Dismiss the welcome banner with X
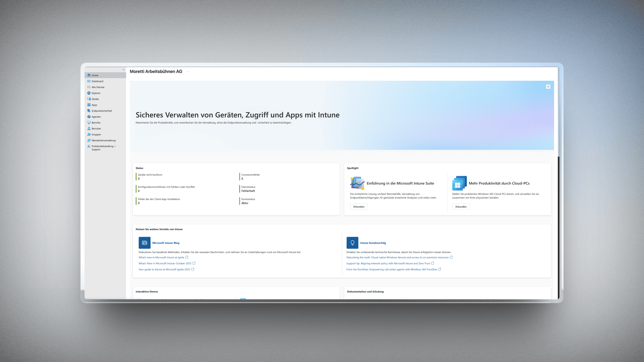The width and height of the screenshot is (644, 362). 548,87
